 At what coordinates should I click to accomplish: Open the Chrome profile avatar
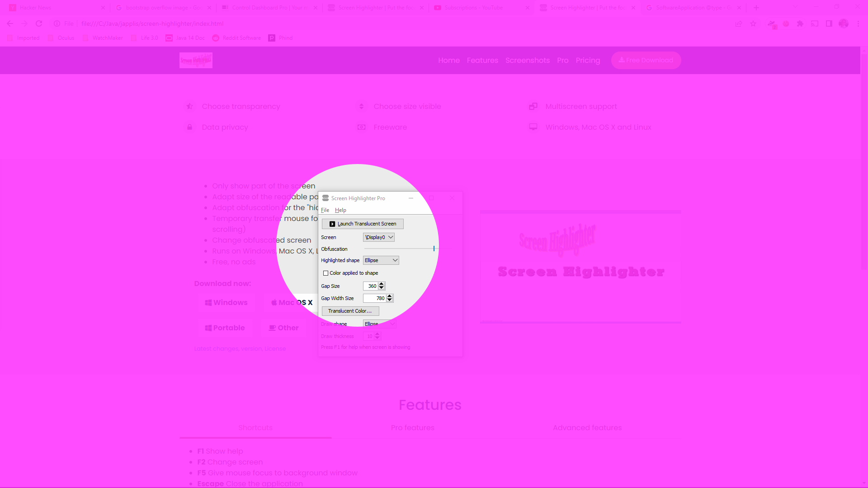pyautogui.click(x=844, y=23)
